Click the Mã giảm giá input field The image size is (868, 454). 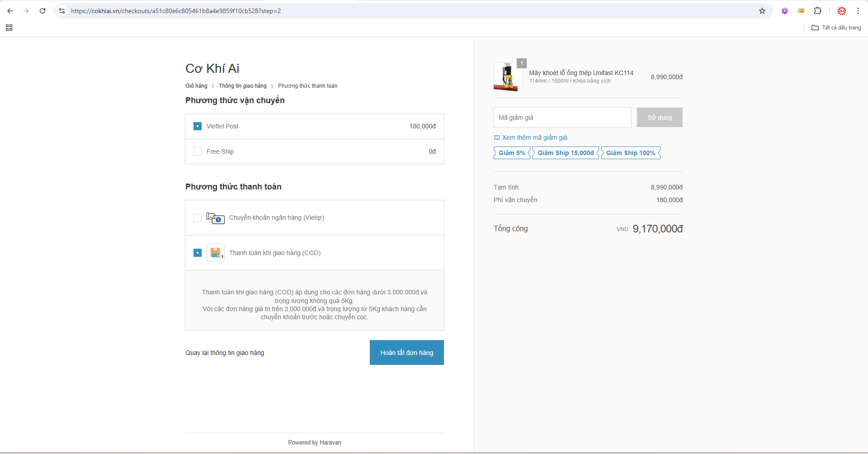click(x=562, y=118)
